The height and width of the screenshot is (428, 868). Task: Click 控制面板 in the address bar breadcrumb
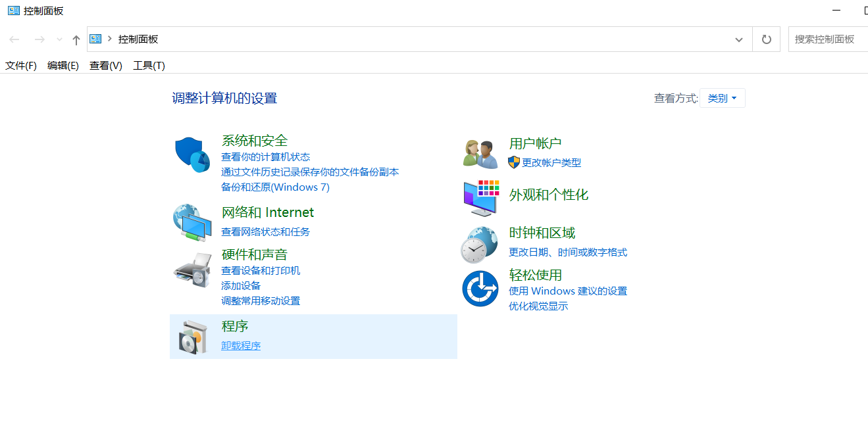click(138, 39)
